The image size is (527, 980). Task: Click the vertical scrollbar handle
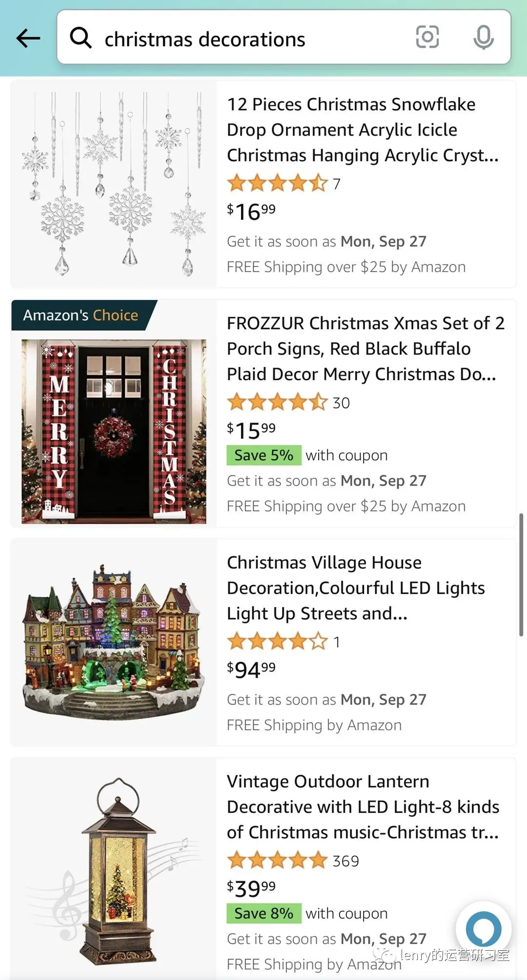point(521,574)
